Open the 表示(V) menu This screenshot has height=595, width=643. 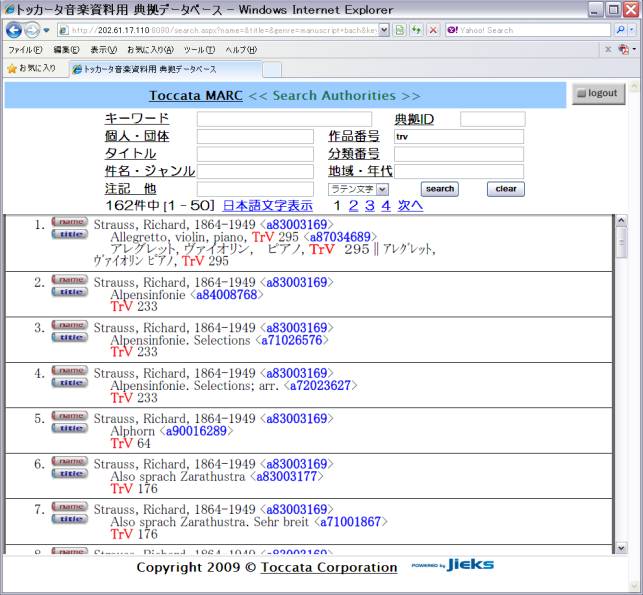pos(103,50)
